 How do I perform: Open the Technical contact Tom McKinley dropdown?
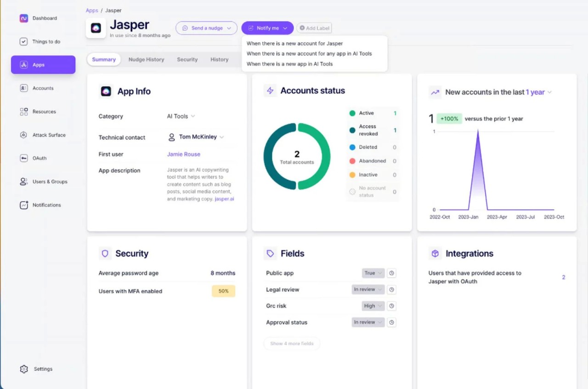pos(198,137)
